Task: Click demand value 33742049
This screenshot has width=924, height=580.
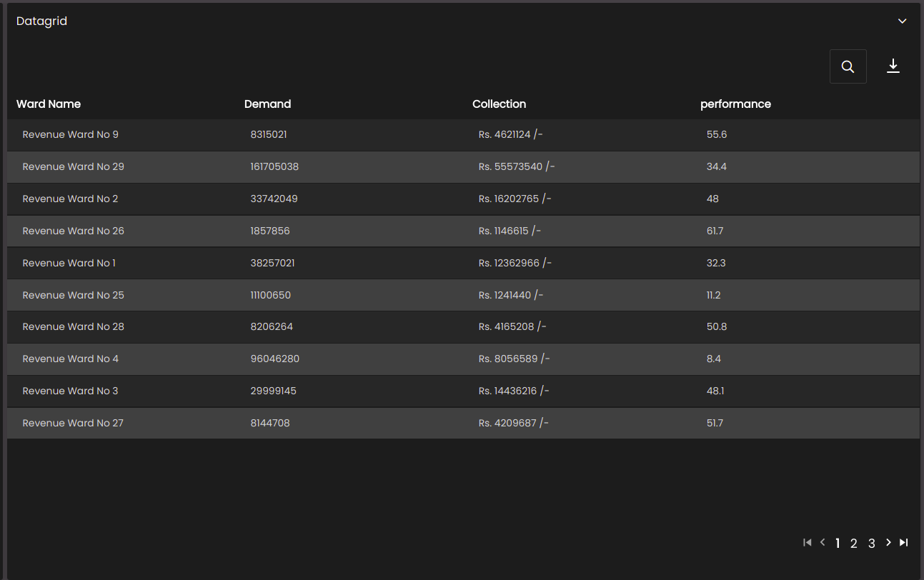Action: click(x=274, y=199)
